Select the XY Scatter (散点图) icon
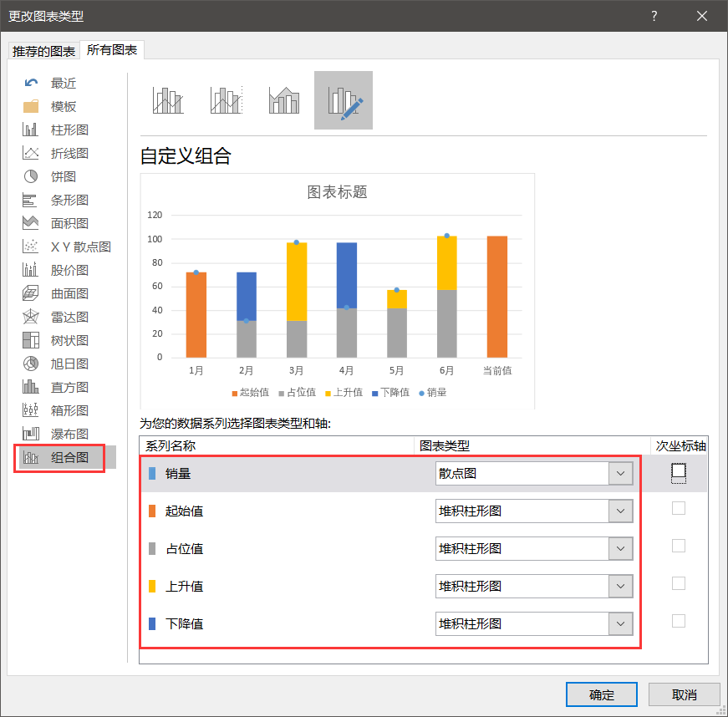 (x=31, y=247)
